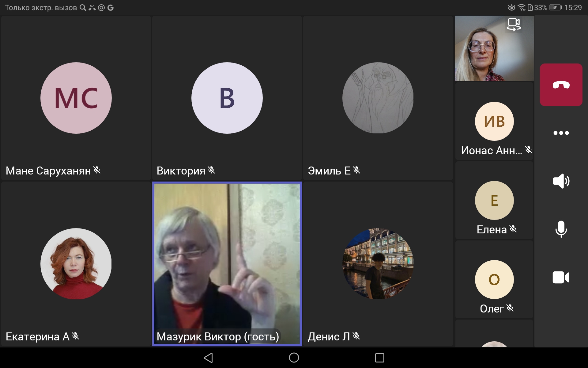Tap Екатерина А's profile photo
This screenshot has width=588, height=368.
pyautogui.click(x=76, y=264)
